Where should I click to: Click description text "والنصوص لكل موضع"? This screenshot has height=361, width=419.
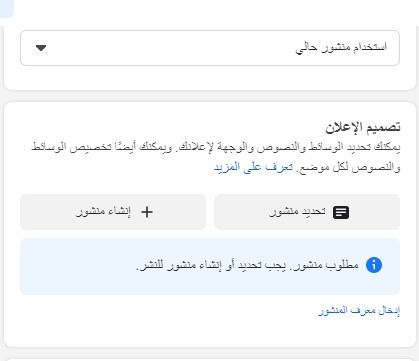point(349,167)
